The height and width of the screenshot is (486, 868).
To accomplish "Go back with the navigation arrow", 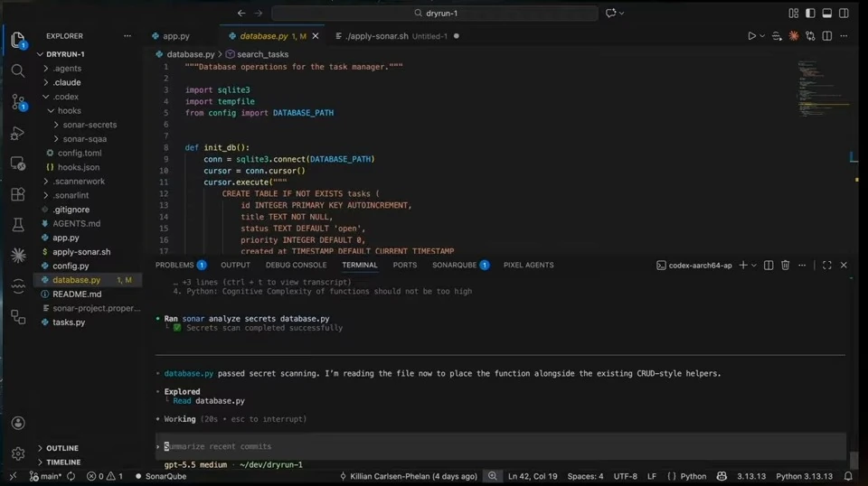I will [241, 13].
